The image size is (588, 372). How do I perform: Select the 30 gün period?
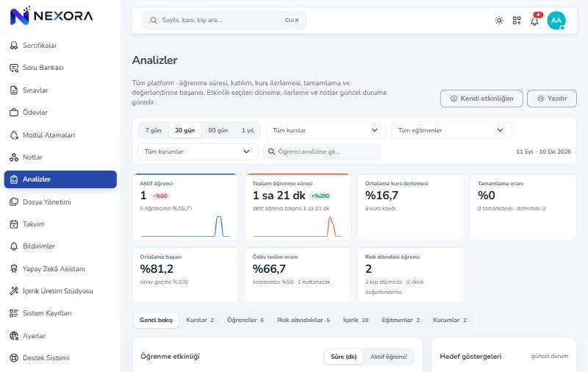pyautogui.click(x=185, y=130)
